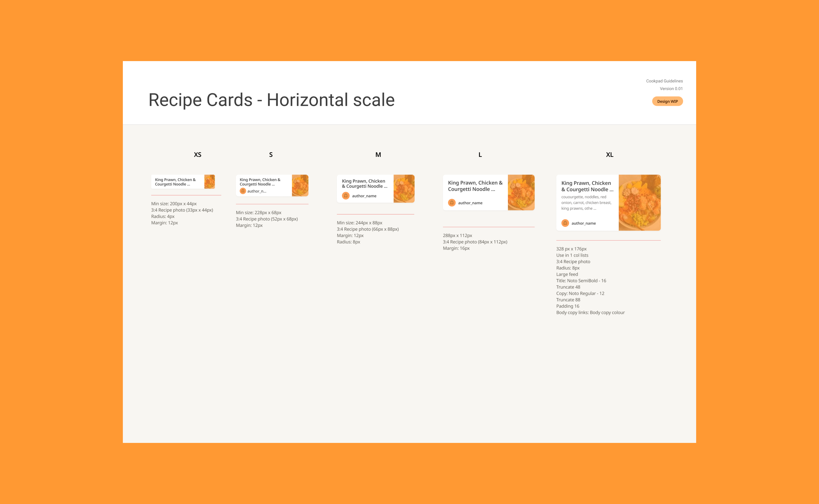Image resolution: width=819 pixels, height=504 pixels.
Task: Click the Design WIP badge
Action: [x=667, y=101]
